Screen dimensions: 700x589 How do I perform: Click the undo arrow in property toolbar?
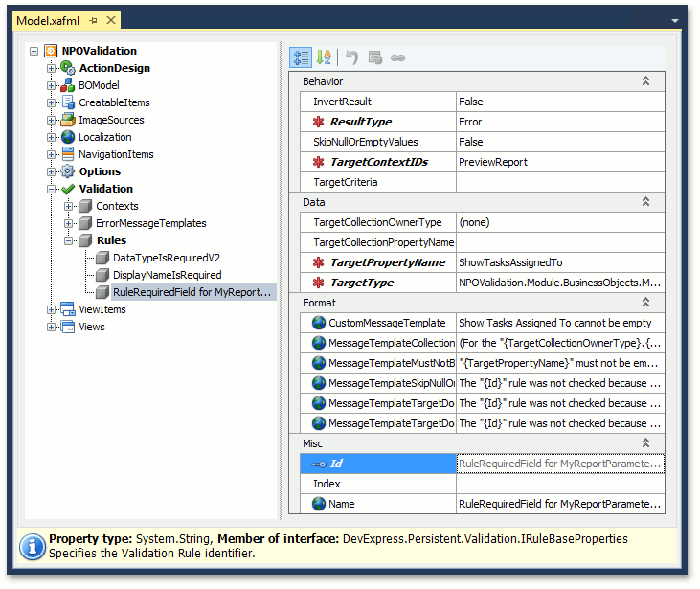[x=351, y=57]
